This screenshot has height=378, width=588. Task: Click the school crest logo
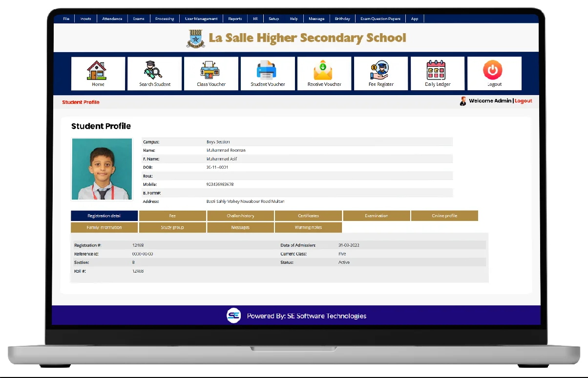pyautogui.click(x=196, y=39)
